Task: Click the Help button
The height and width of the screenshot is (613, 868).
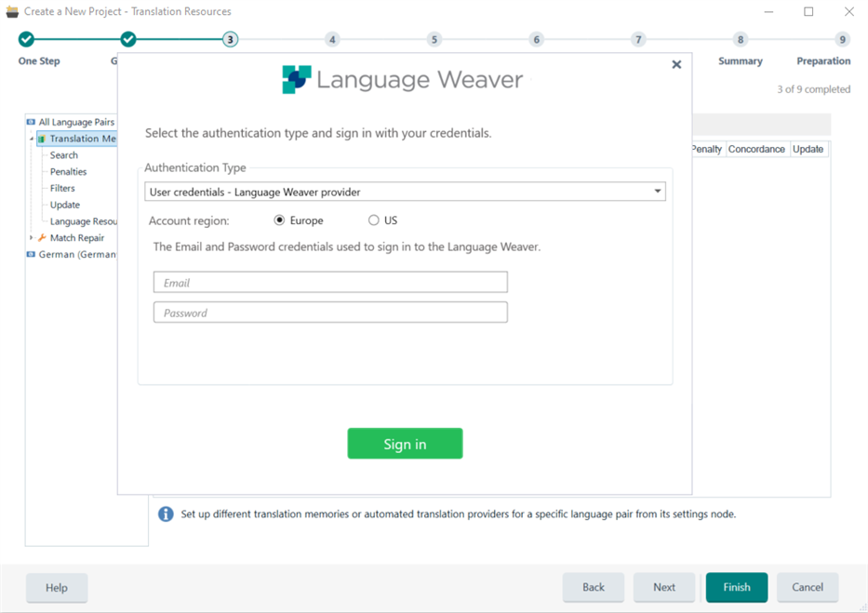Action: [x=57, y=588]
